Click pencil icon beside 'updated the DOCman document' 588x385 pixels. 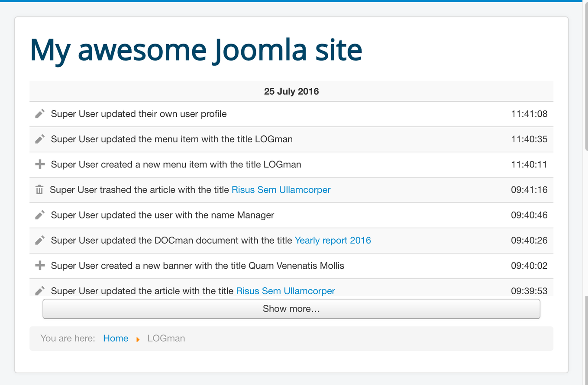point(40,240)
